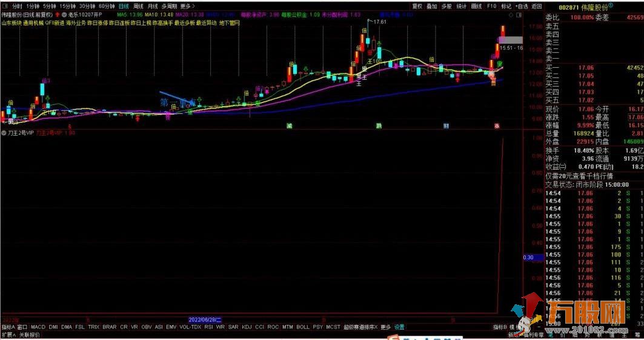Select the 超级赛道排序X indicator

[360, 327]
